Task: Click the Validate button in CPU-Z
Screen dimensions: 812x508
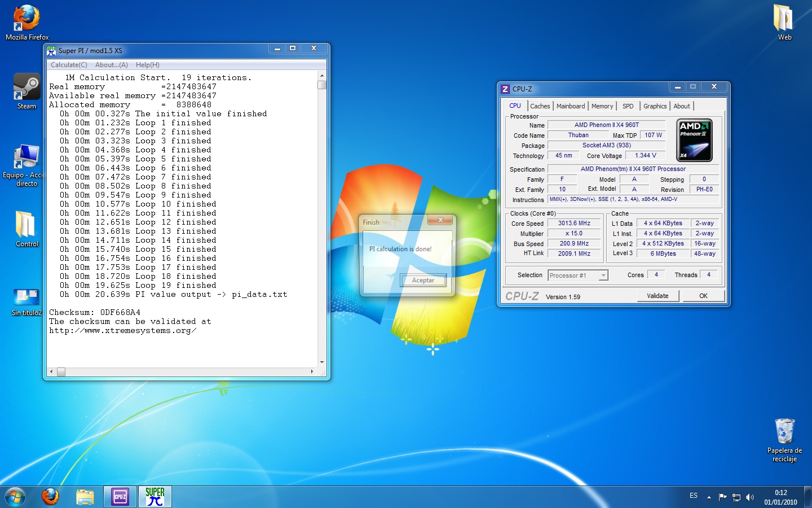Action: pos(657,296)
